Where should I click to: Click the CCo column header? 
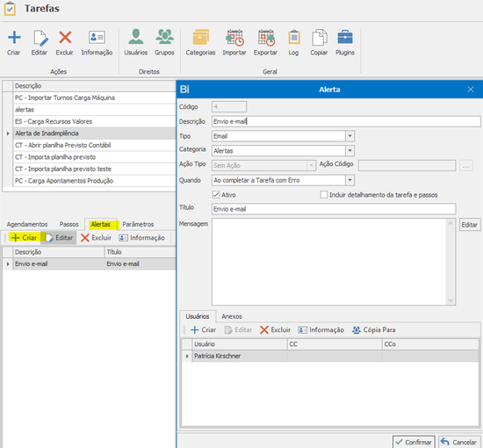(x=430, y=344)
